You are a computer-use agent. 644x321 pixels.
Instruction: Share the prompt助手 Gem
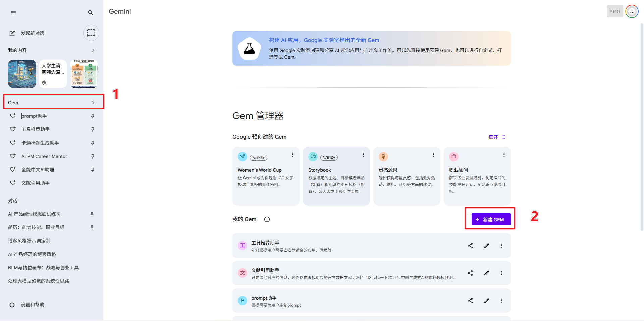tap(470, 301)
